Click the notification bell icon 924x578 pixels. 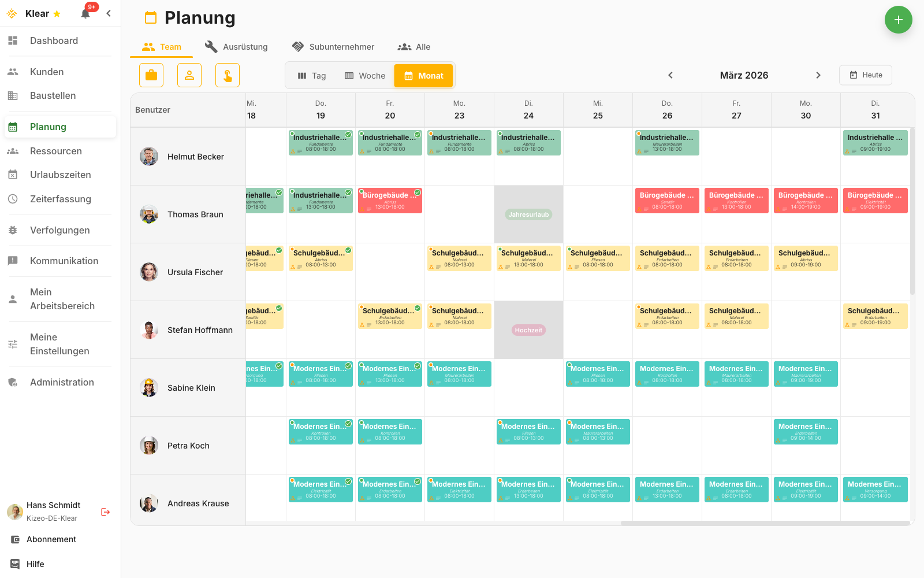click(85, 14)
